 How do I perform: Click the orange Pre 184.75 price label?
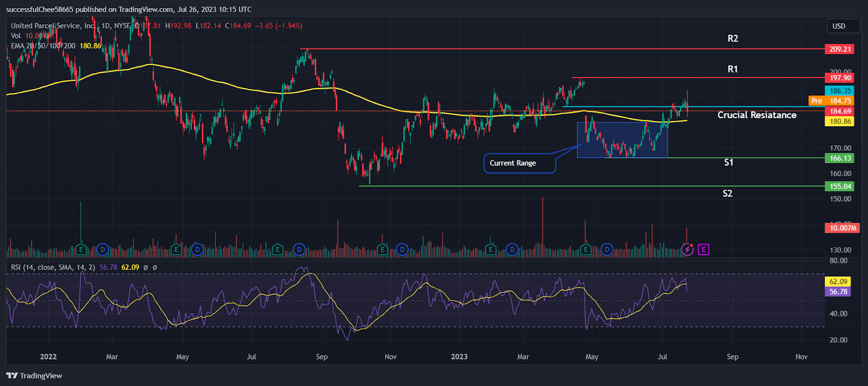click(831, 101)
